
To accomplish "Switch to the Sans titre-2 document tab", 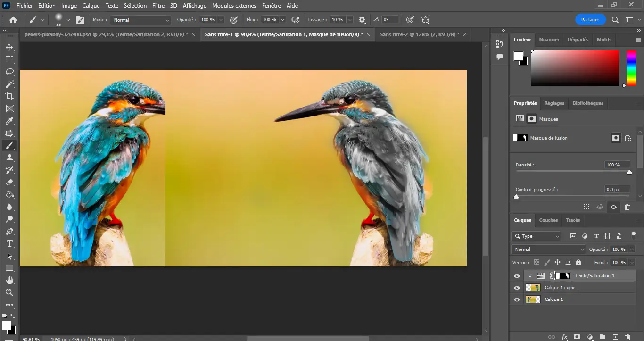I will tap(419, 34).
